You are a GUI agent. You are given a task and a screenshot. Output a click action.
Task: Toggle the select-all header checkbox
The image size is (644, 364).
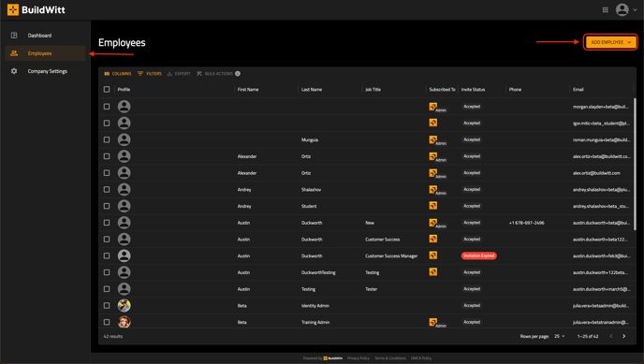coord(107,90)
